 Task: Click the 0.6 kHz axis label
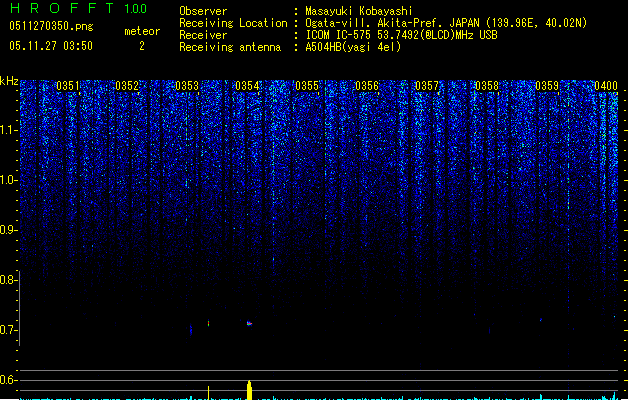tap(8, 380)
